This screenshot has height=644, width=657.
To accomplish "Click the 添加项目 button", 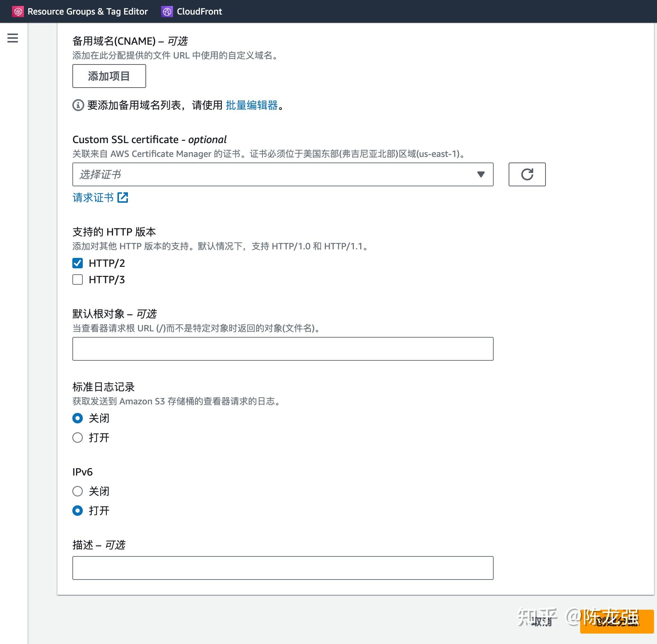I will tap(109, 76).
